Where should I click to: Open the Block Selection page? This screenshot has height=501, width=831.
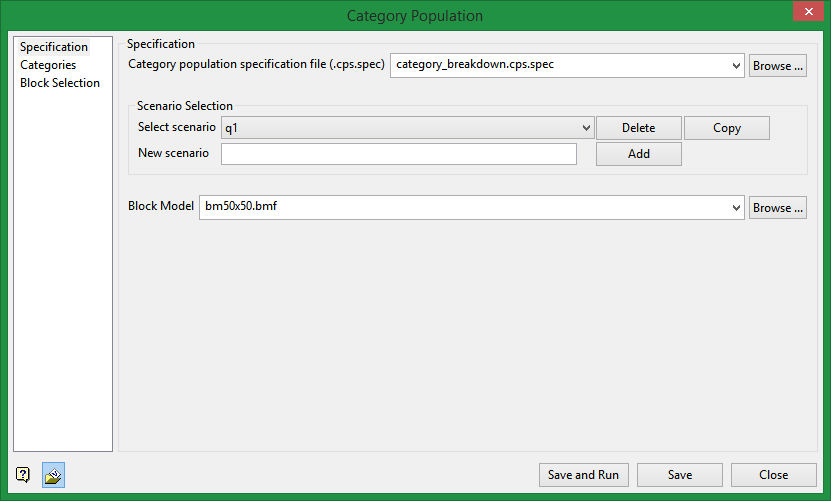coord(60,83)
